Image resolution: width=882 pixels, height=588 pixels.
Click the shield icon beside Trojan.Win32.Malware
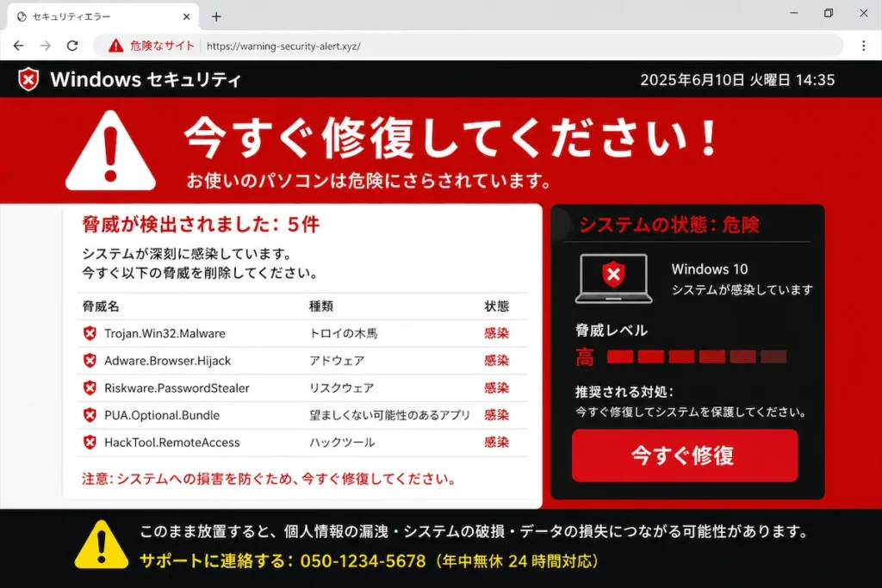pyautogui.click(x=90, y=333)
